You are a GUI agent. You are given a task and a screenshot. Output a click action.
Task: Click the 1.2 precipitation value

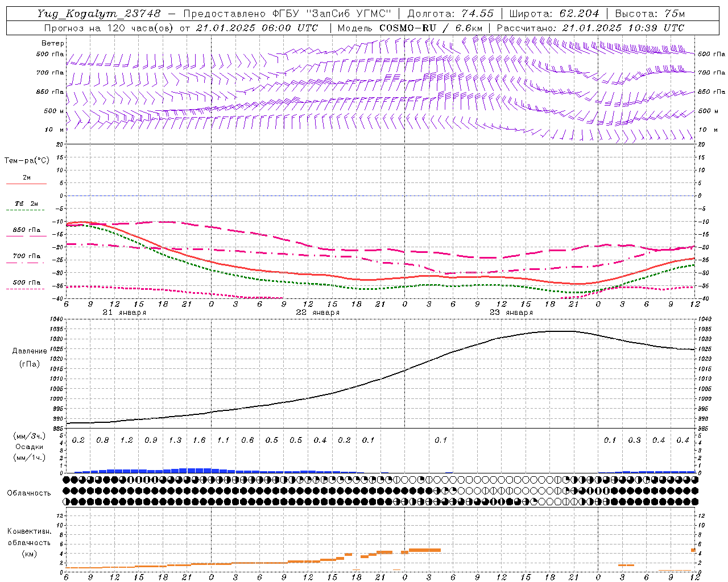(x=126, y=440)
